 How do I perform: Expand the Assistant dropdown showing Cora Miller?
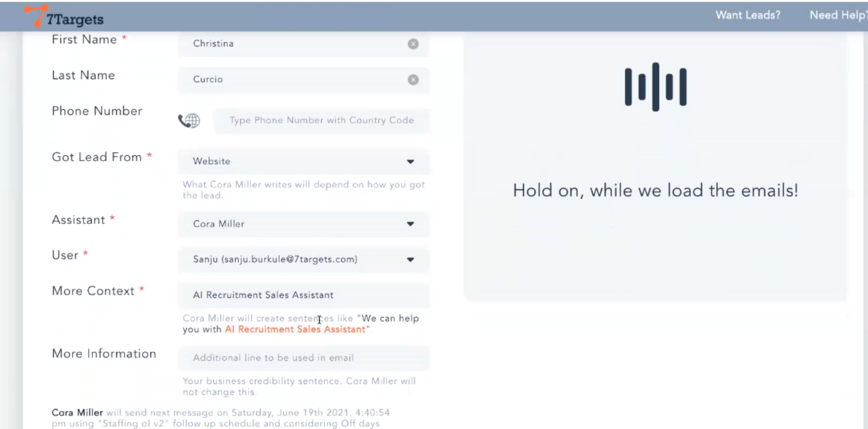(410, 224)
